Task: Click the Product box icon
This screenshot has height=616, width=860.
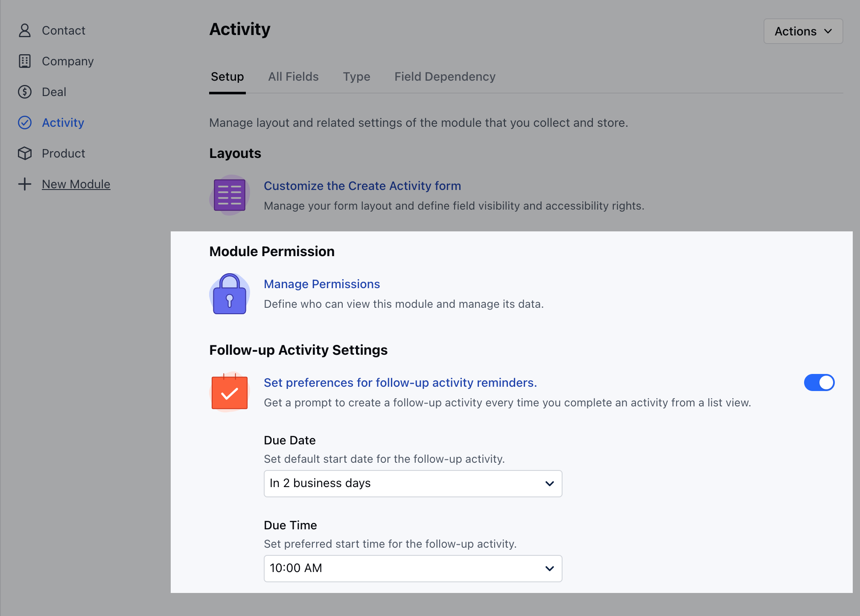Action: (x=25, y=153)
